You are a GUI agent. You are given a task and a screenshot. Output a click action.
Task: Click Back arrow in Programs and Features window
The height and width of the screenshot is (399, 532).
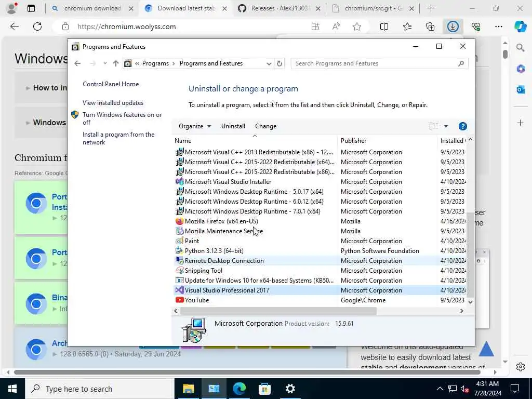click(x=77, y=63)
